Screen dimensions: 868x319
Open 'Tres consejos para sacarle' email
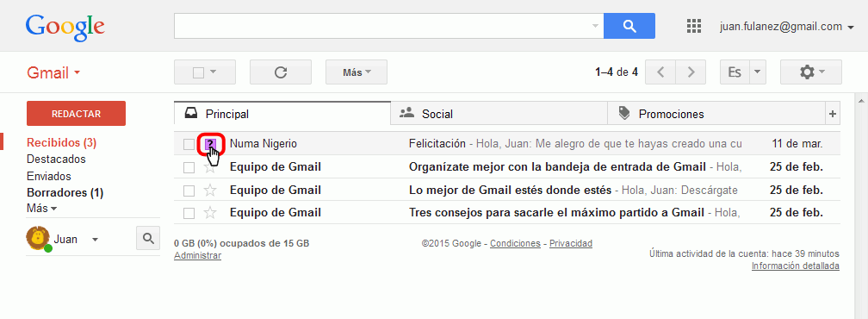[x=556, y=213]
